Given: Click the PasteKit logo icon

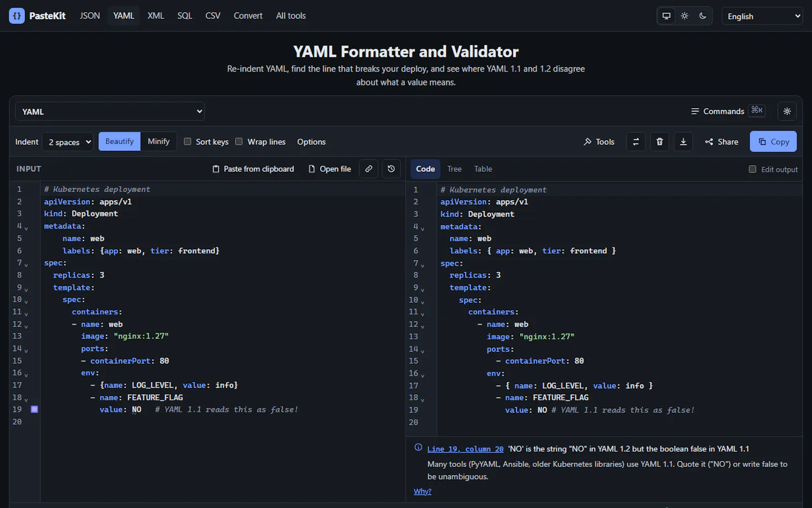Looking at the screenshot, I should tap(17, 16).
